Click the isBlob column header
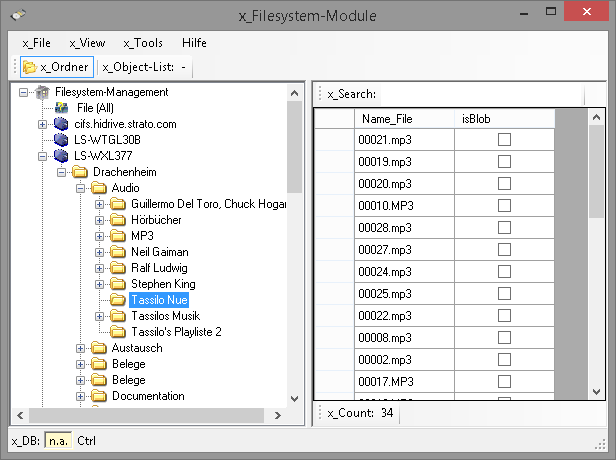616x460 pixels. (504, 119)
